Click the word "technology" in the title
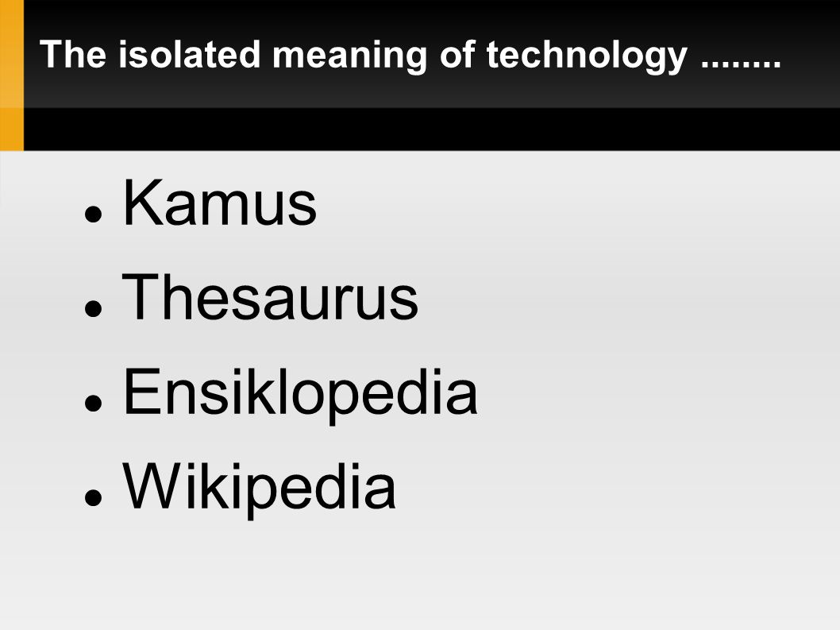The width and height of the screenshot is (840, 630). coord(587,56)
